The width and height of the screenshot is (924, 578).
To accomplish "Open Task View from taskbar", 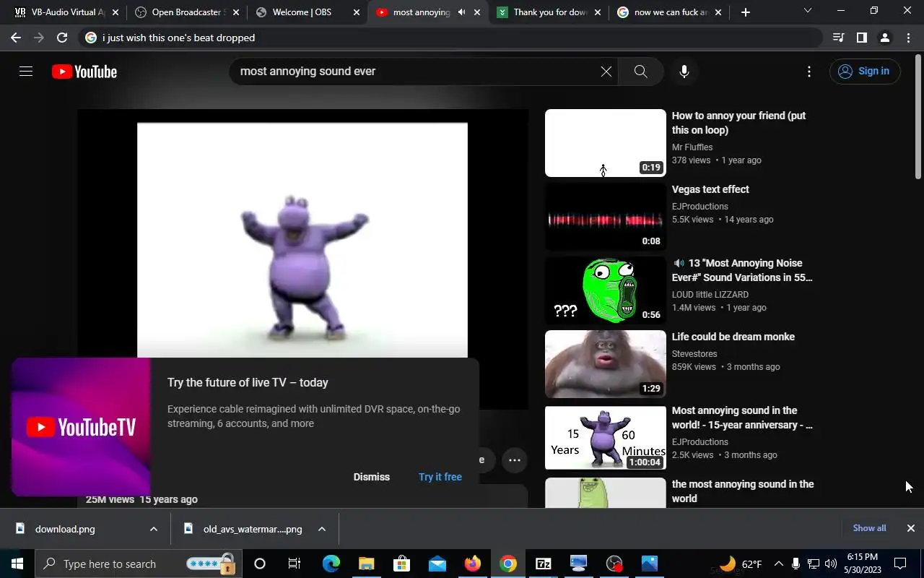I will point(295,564).
